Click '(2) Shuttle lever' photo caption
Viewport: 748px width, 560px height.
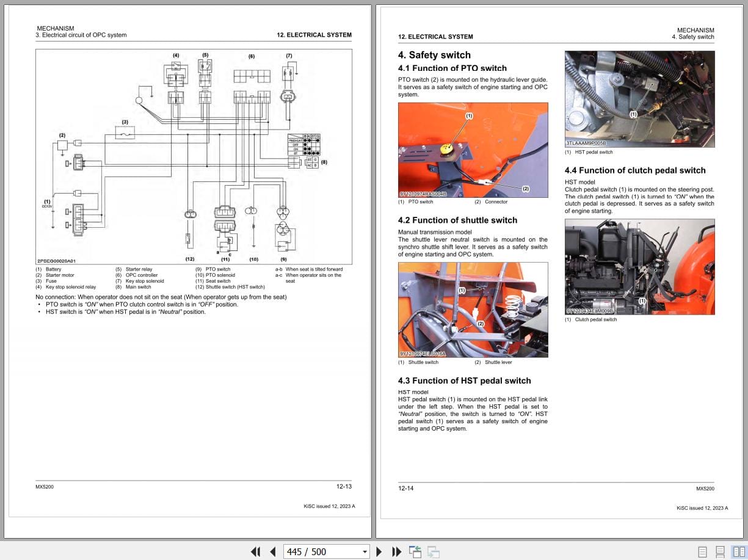click(493, 363)
